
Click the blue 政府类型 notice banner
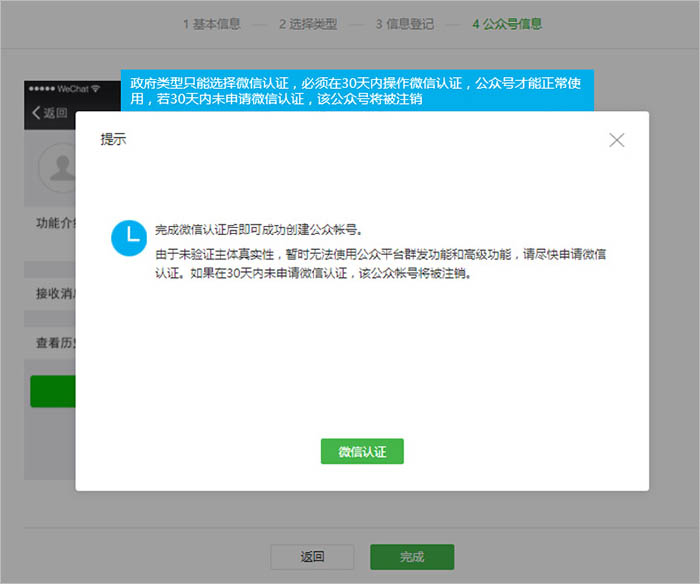pyautogui.click(x=357, y=89)
